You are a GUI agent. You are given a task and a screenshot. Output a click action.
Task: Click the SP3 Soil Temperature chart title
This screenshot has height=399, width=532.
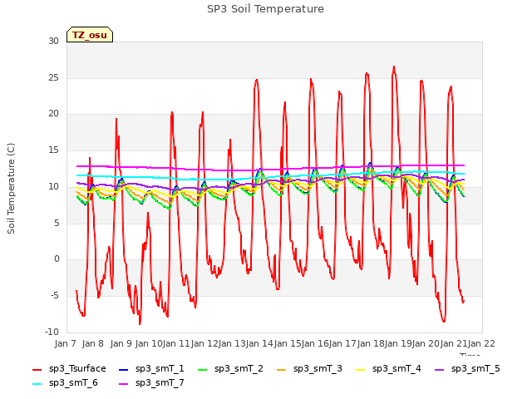click(265, 9)
